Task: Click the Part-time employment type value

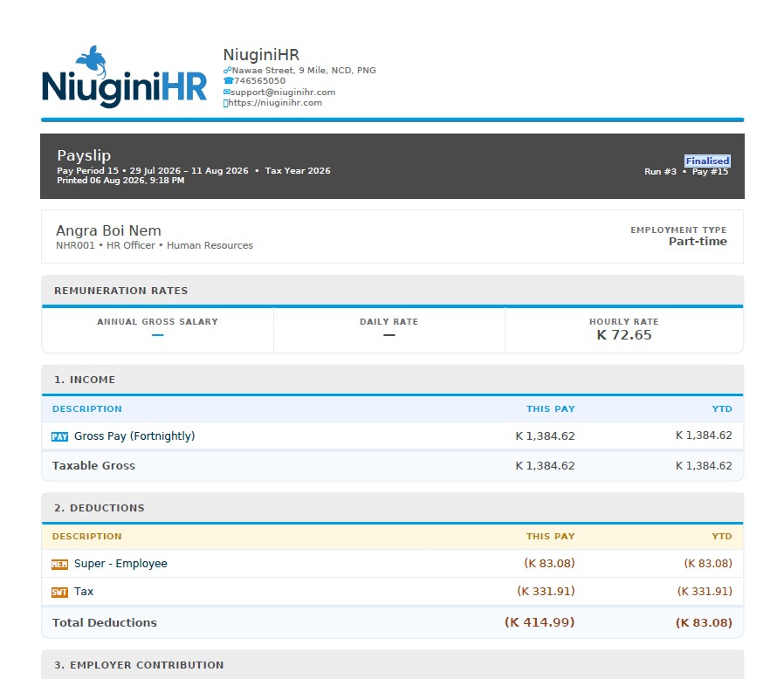Action: 698,242
